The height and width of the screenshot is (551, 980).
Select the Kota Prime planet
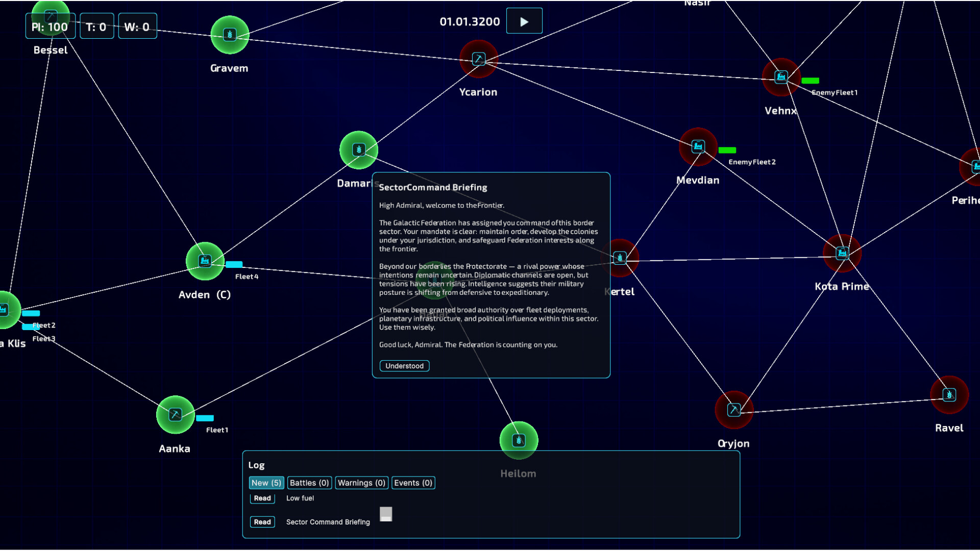click(x=842, y=253)
